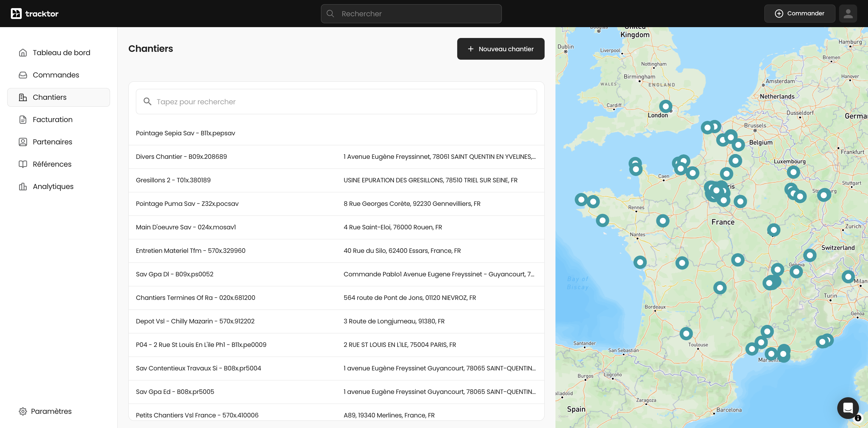868x428 pixels.
Task: Click the Chantiers building icon
Action: coord(23,97)
